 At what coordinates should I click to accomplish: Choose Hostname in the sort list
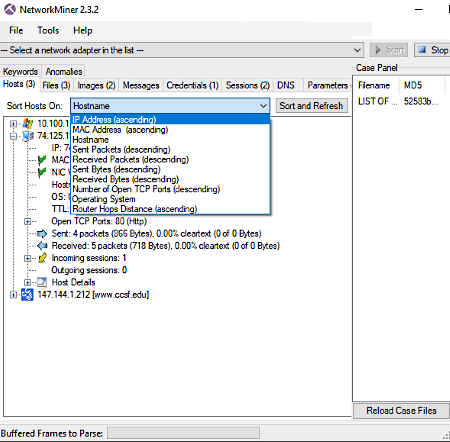(x=170, y=140)
